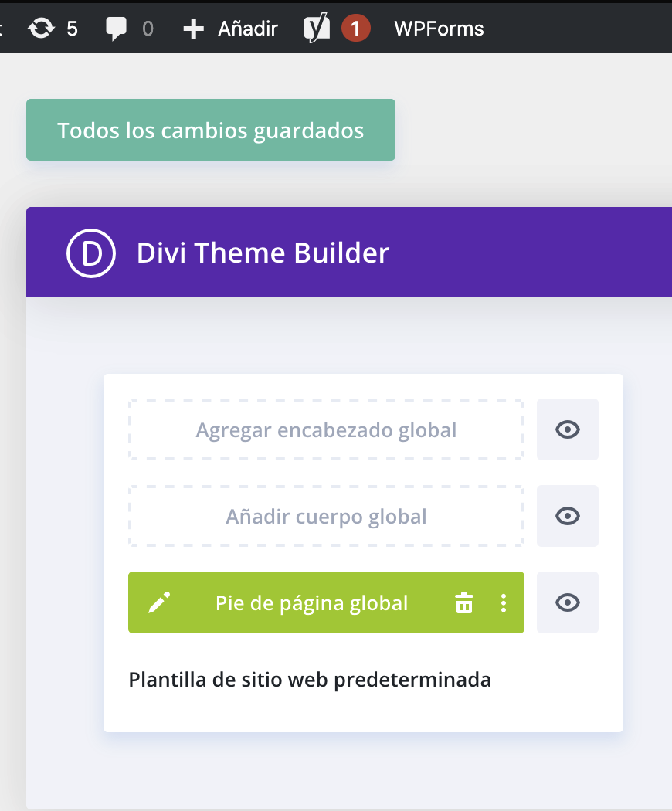Toggle visibility of the global footer
The width and height of the screenshot is (672, 811).
point(568,602)
